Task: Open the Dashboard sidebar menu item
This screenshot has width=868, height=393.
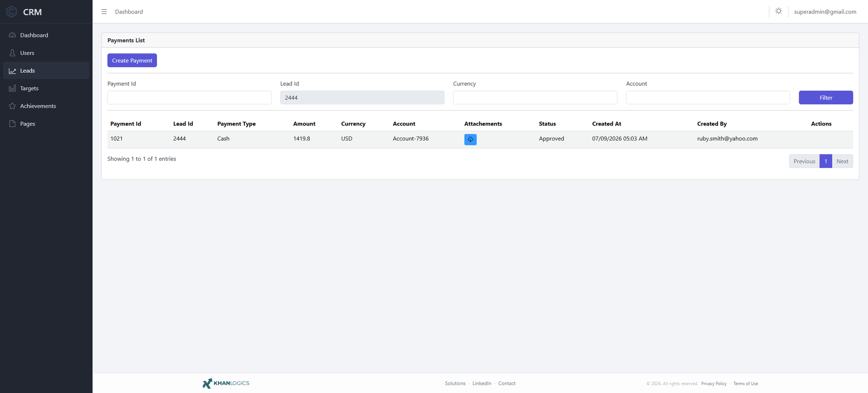Action: (x=46, y=35)
